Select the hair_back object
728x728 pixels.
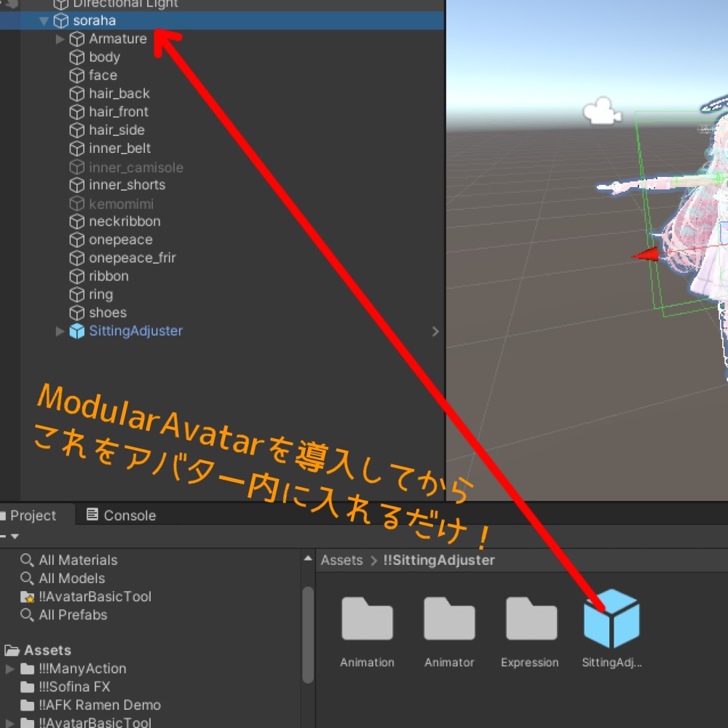pos(119,94)
